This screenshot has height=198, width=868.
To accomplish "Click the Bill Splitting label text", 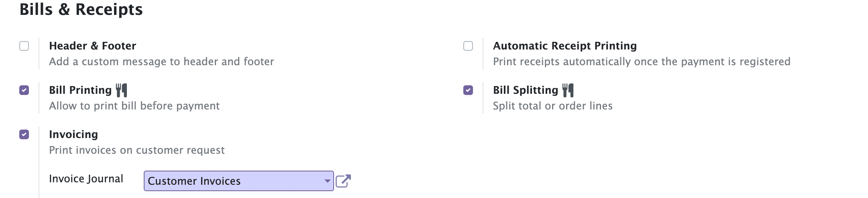I will [525, 90].
